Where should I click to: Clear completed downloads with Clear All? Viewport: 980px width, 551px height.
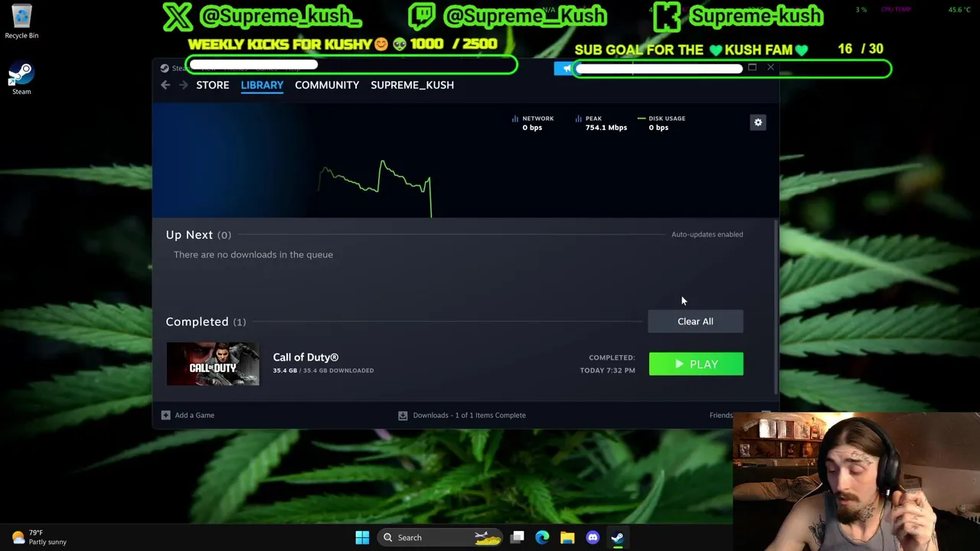(695, 321)
